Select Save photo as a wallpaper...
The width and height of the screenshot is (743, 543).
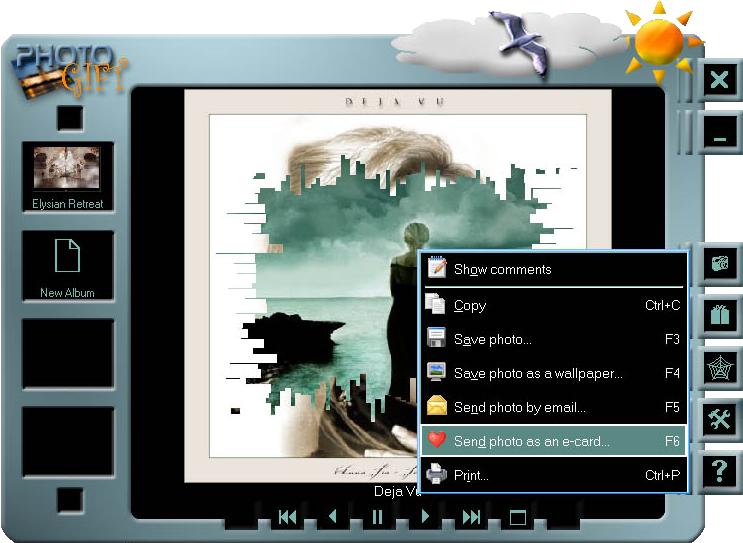coord(553,373)
